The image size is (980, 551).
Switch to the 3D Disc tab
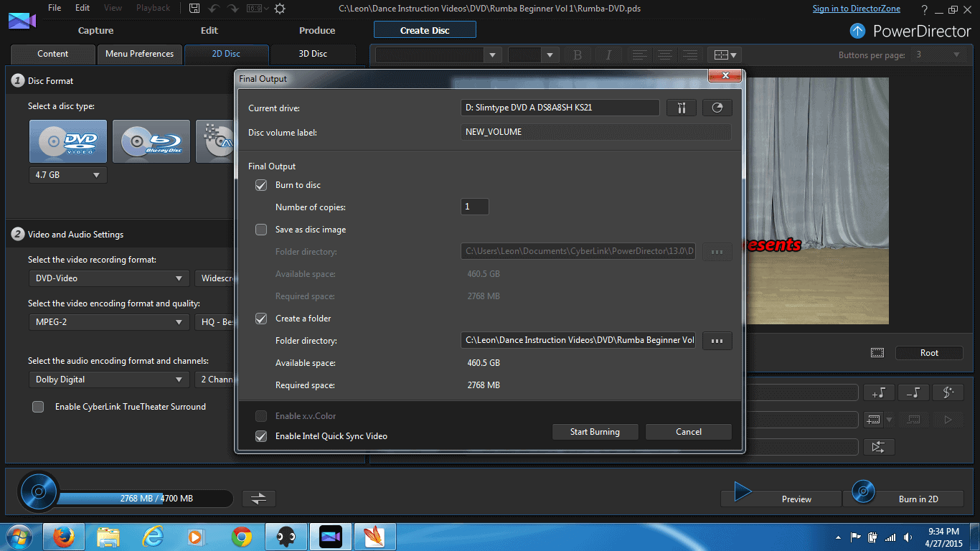tap(313, 54)
